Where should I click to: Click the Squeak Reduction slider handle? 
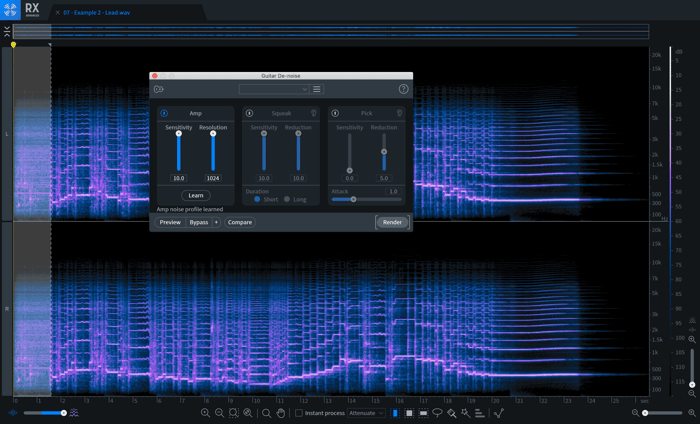(298, 133)
